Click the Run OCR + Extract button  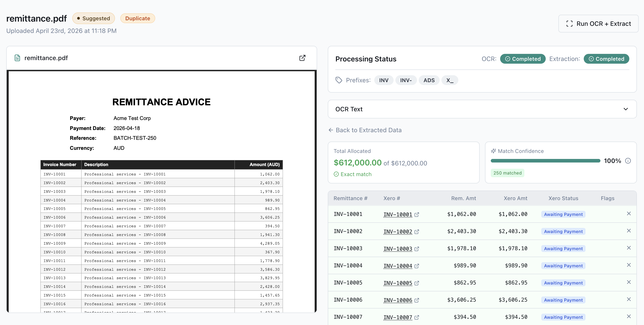[x=598, y=24]
